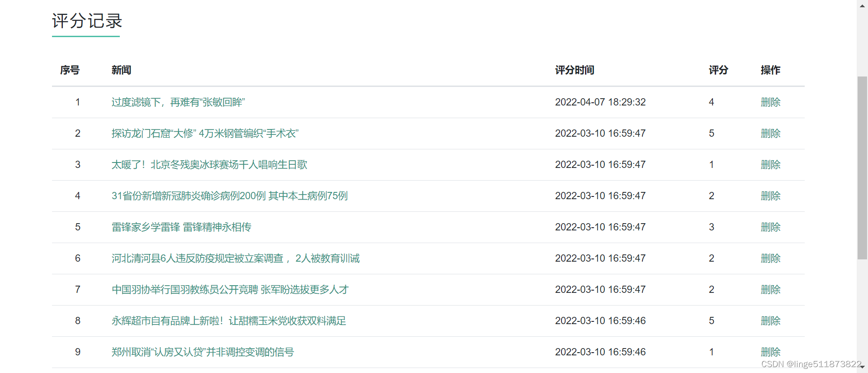The width and height of the screenshot is (868, 373).
Task: Click the scrollbar down arrow
Action: (862, 368)
